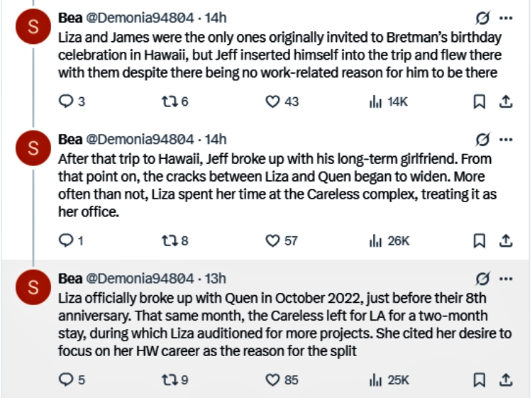Viewport: 532px width, 398px height.
Task: Toggle like on tweet with 57 likes
Action: pyautogui.click(x=282, y=241)
